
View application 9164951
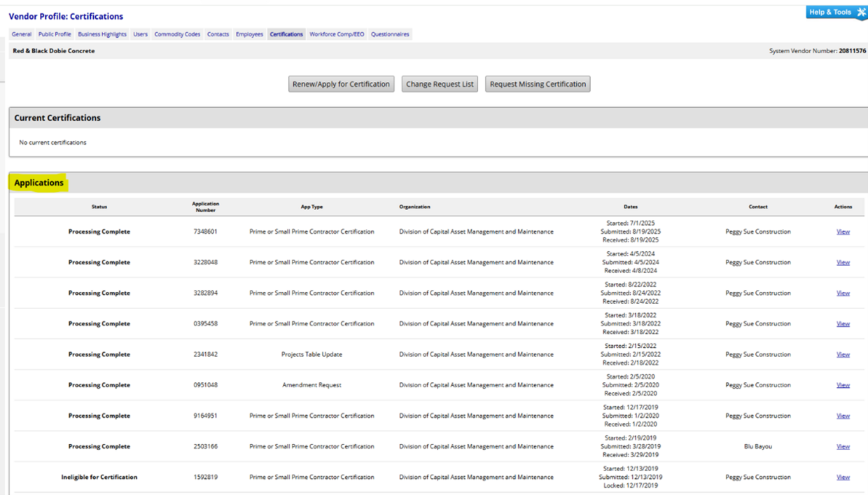pos(843,416)
